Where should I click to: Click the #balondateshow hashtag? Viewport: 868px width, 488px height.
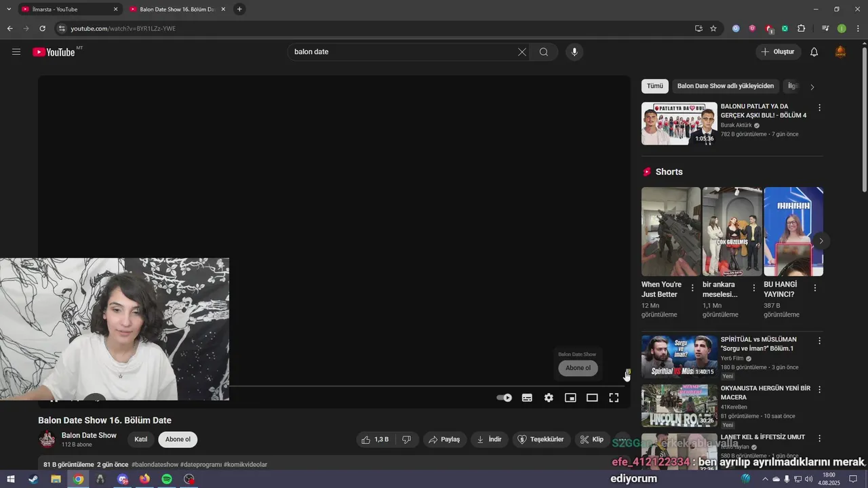pyautogui.click(x=155, y=465)
